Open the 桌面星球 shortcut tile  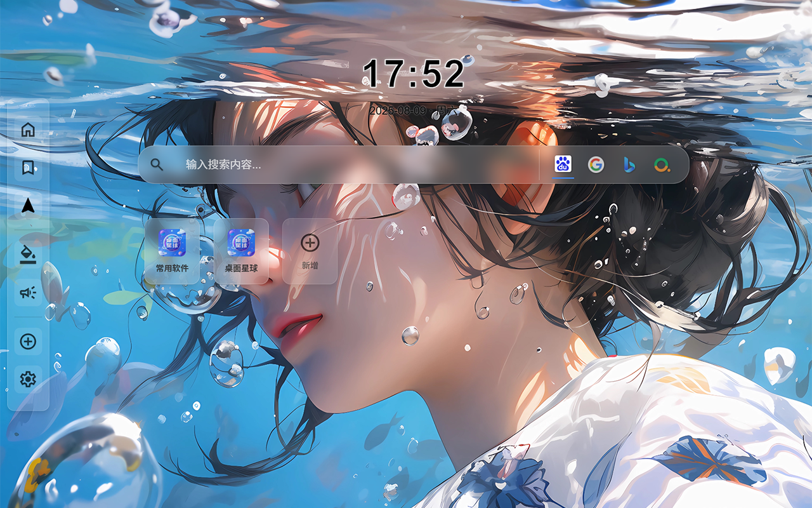click(x=241, y=251)
